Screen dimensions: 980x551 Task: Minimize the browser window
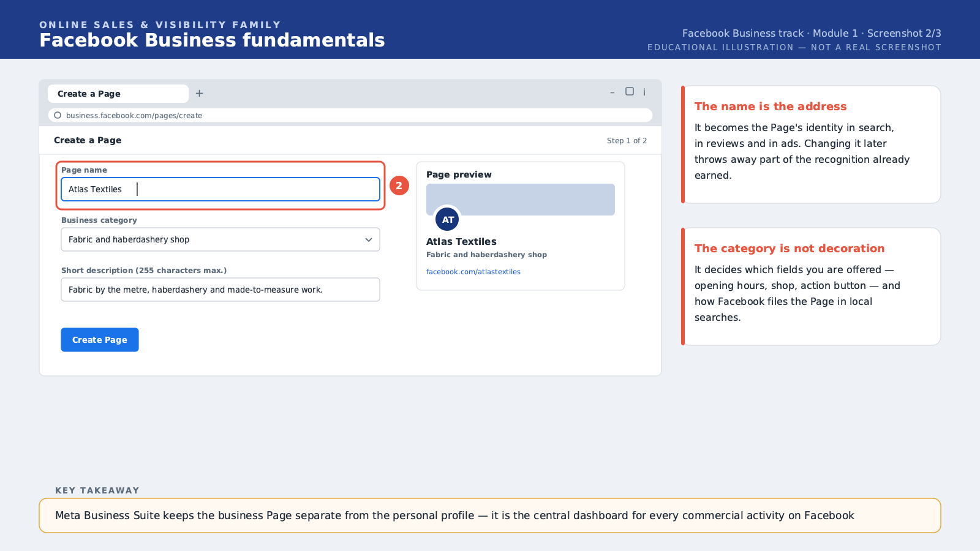[x=612, y=92]
